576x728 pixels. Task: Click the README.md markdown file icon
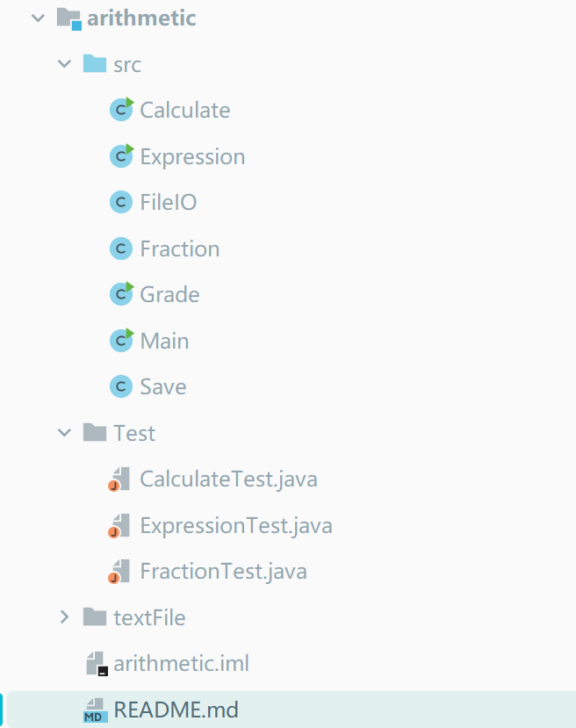pos(95,710)
